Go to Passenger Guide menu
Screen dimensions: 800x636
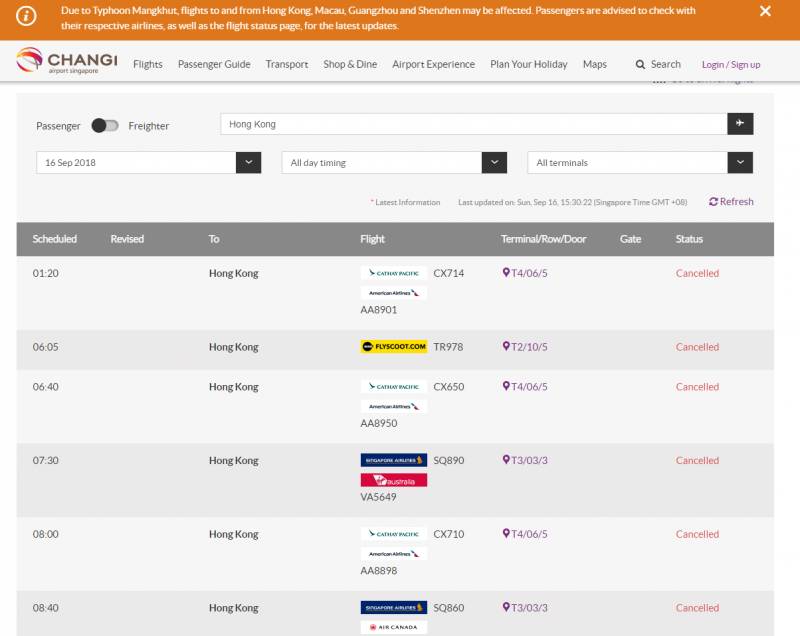click(214, 64)
